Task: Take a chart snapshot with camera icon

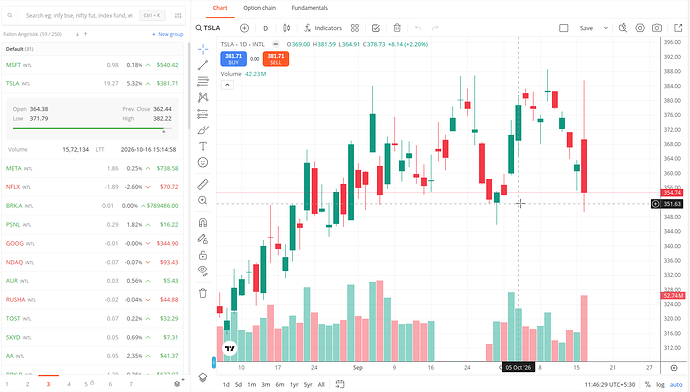Action: (657, 28)
